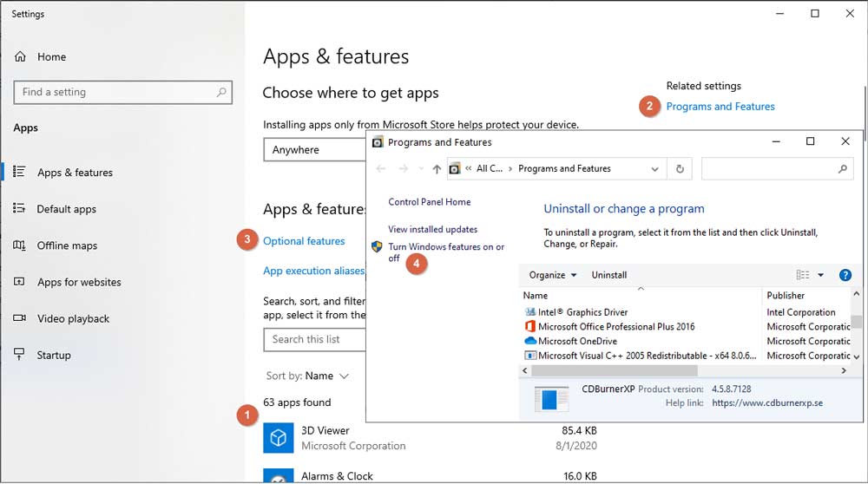Click the Programs and Features link
The image size is (868, 484).
(720, 107)
